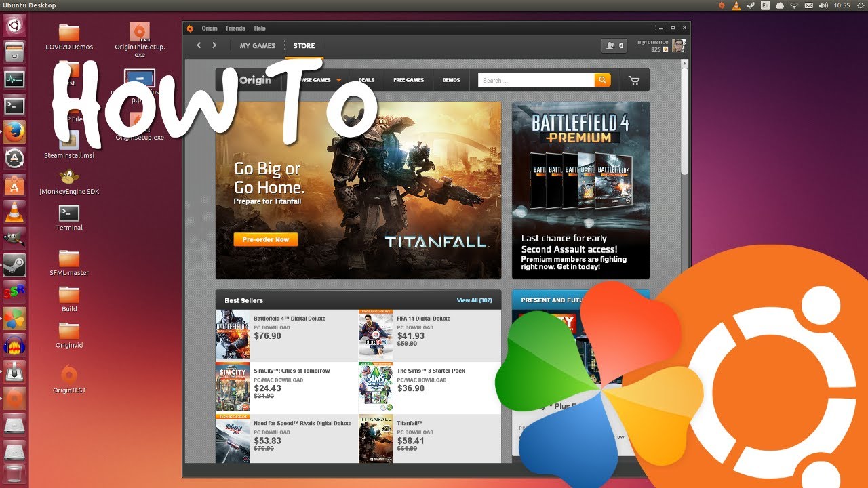
Task: Click the Origin window vertical scrollbar
Action: pos(685,122)
